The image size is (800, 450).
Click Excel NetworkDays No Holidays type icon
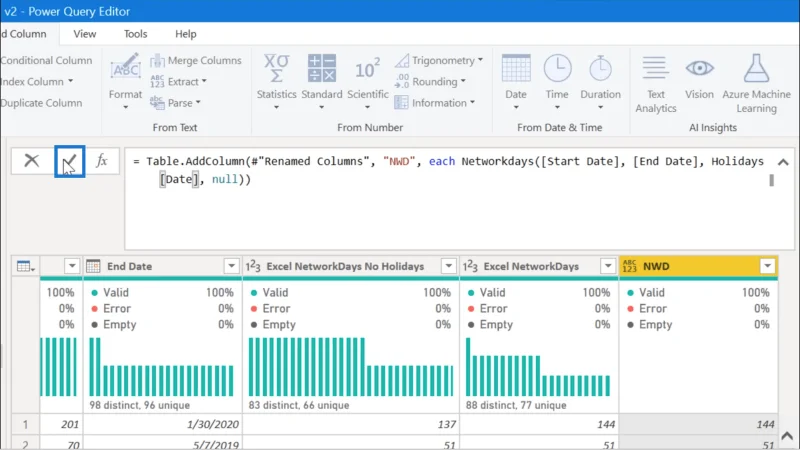coord(253,266)
